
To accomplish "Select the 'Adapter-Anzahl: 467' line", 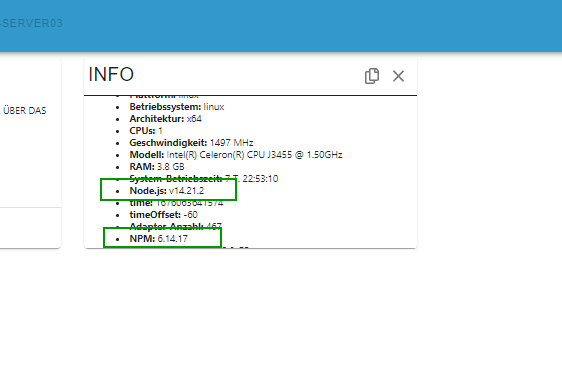I will [x=175, y=226].
